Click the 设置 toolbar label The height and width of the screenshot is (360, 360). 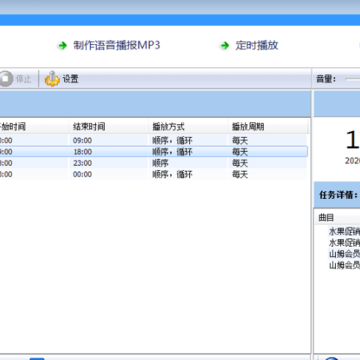click(x=70, y=79)
